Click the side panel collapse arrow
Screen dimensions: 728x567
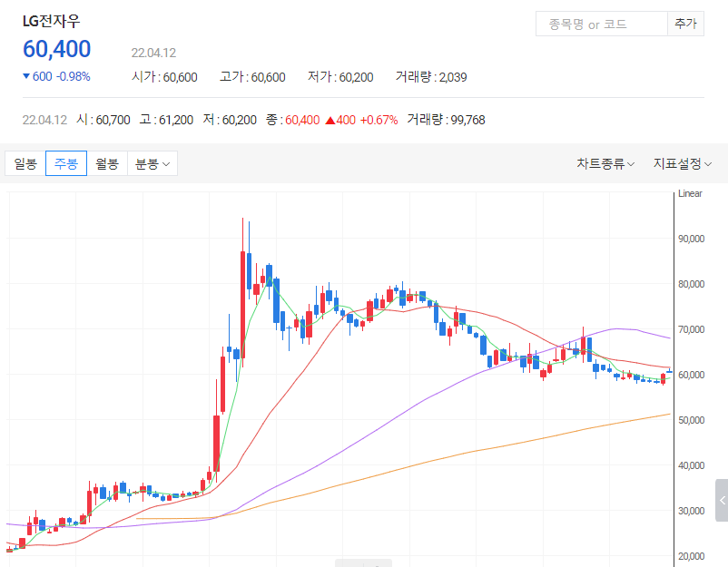tap(722, 500)
